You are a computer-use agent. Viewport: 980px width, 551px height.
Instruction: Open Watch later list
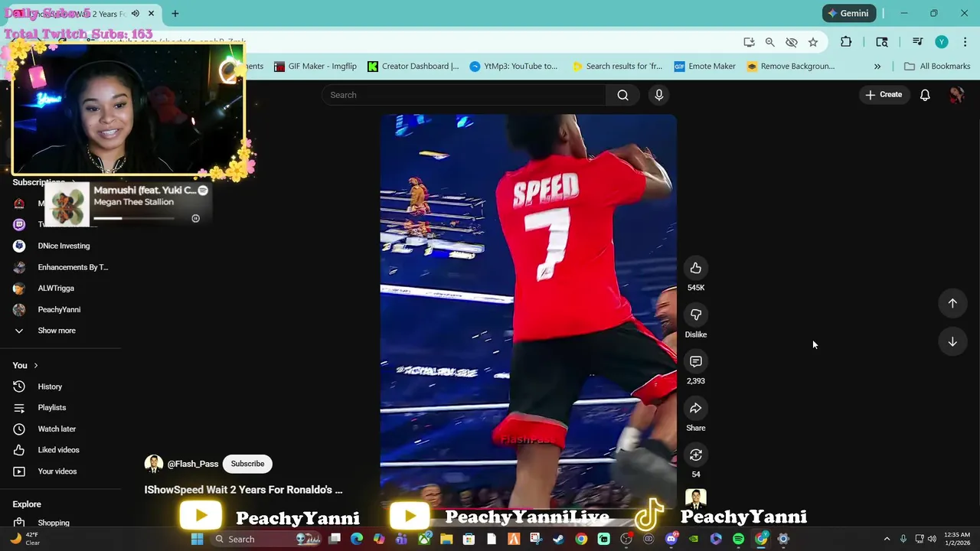(x=57, y=429)
